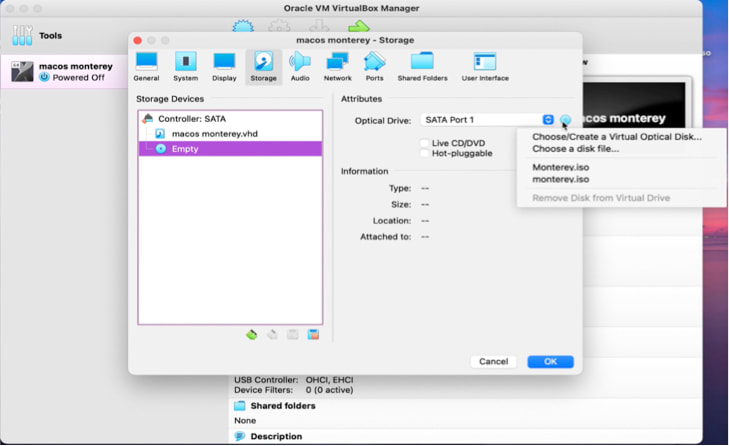Click the Cancel button
This screenshot has height=446, width=729.
pos(493,361)
